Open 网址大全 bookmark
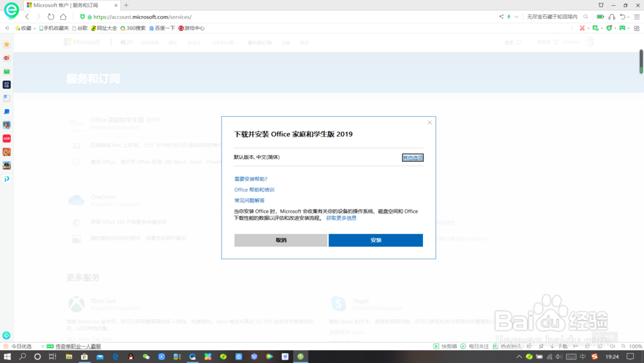644x363 pixels. 104,28
